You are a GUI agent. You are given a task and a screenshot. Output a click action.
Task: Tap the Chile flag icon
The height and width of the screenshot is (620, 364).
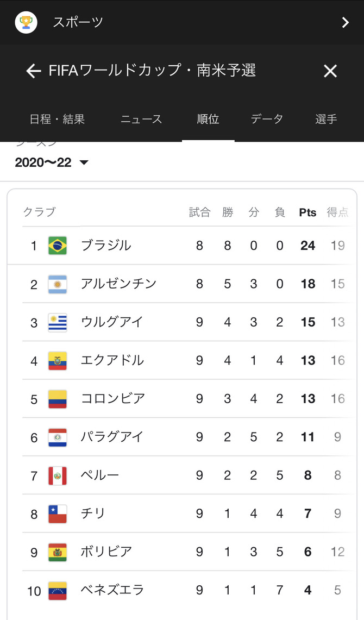tap(58, 514)
